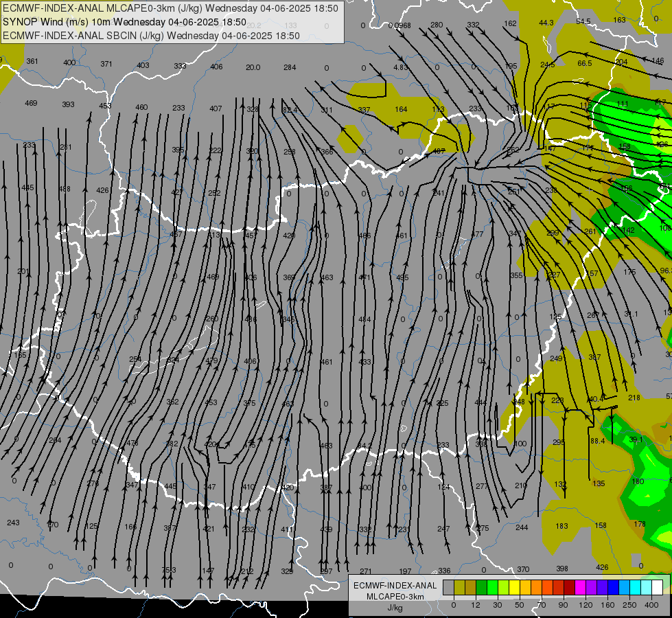
Task: Click the map value 477
Action: click(x=477, y=234)
